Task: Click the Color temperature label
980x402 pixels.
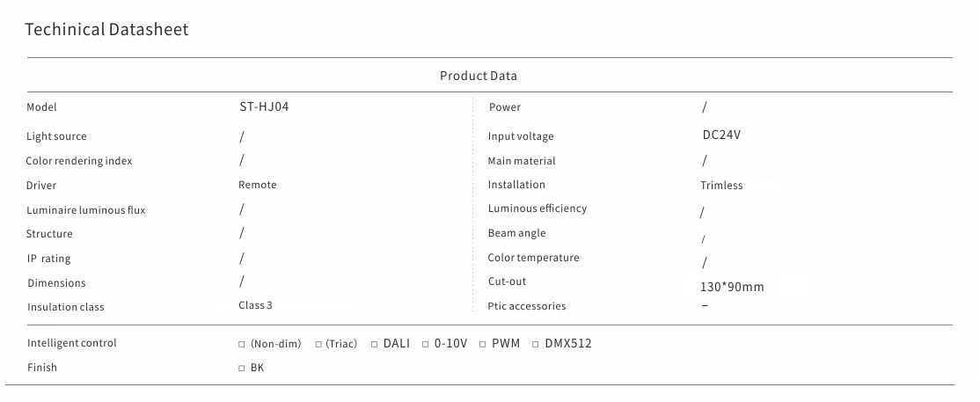Action: pos(533,258)
